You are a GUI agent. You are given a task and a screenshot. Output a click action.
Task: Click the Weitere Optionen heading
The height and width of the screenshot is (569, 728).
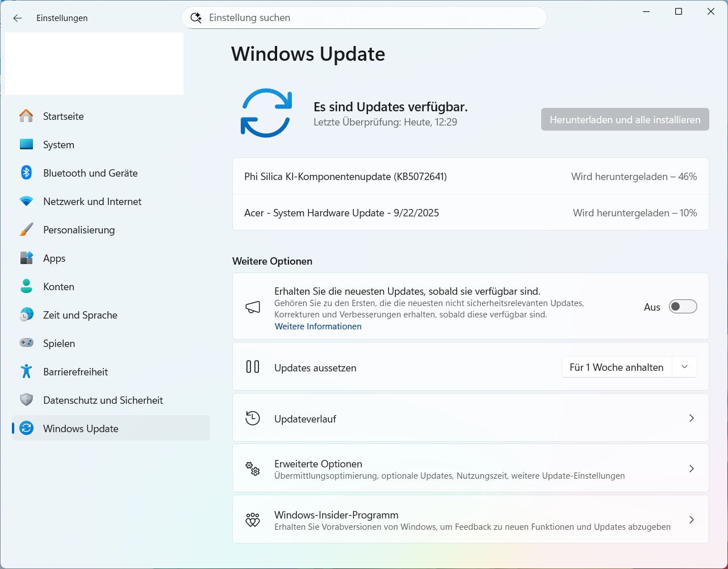coord(273,261)
